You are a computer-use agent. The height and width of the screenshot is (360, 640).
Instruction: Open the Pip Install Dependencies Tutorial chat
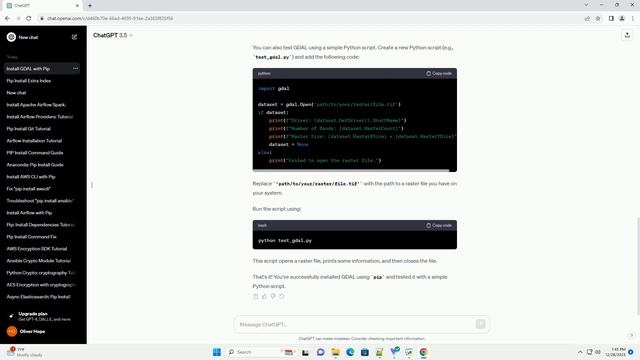42,225
